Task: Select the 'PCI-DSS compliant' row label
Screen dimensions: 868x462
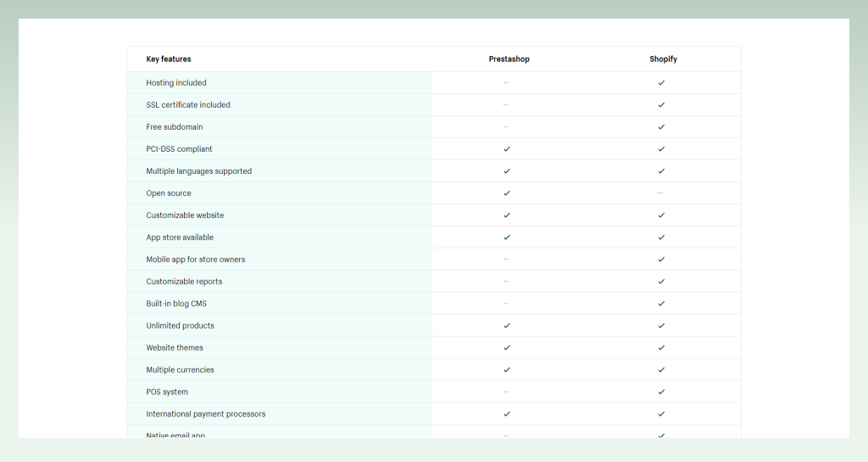Action: point(179,149)
